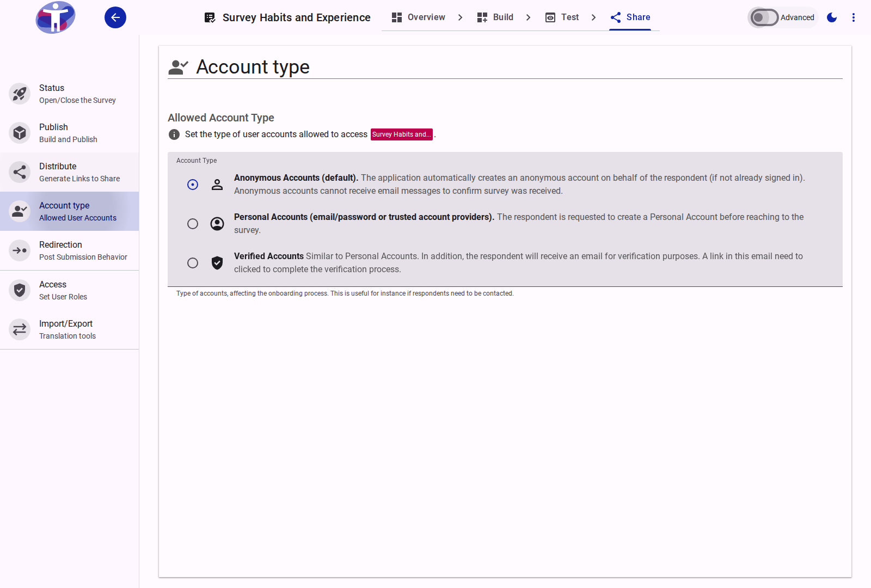This screenshot has height=588, width=871.
Task: Open Redirection post submission behavior
Action: click(x=70, y=250)
